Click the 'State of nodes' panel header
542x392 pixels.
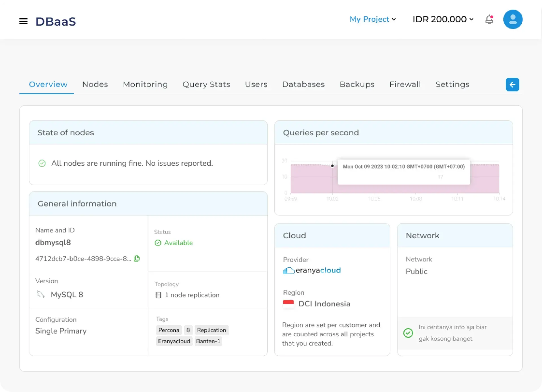tap(148, 132)
